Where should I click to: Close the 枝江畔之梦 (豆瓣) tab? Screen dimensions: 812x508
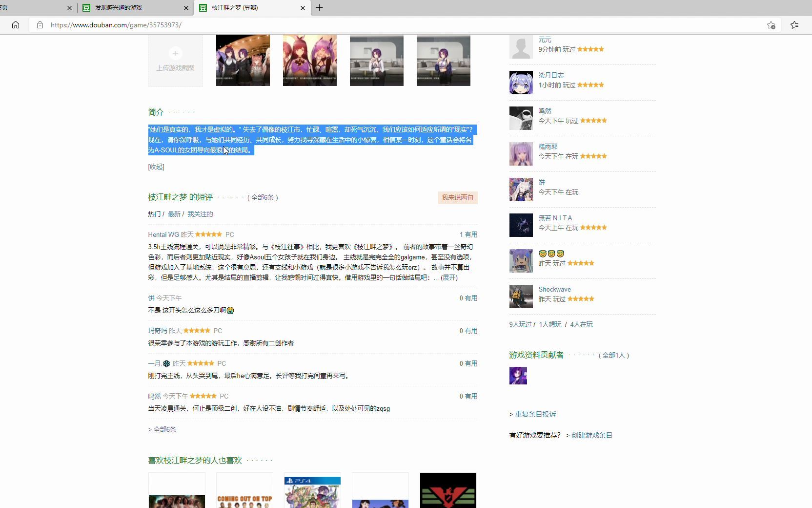pos(303,8)
